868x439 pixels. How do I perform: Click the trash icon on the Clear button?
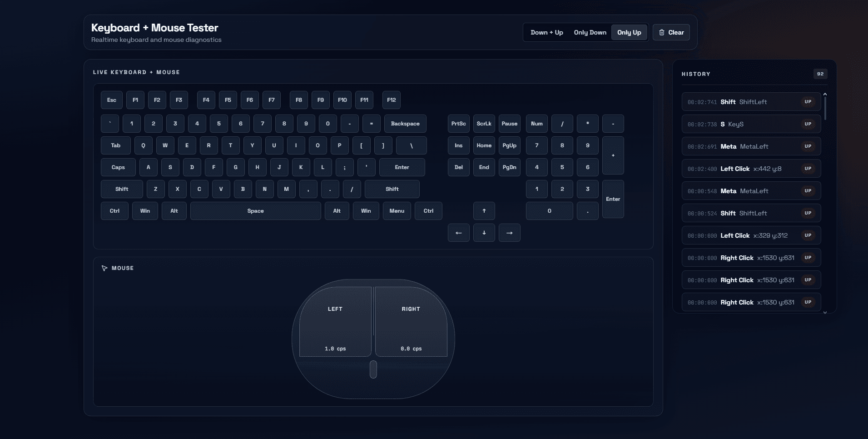click(x=662, y=32)
